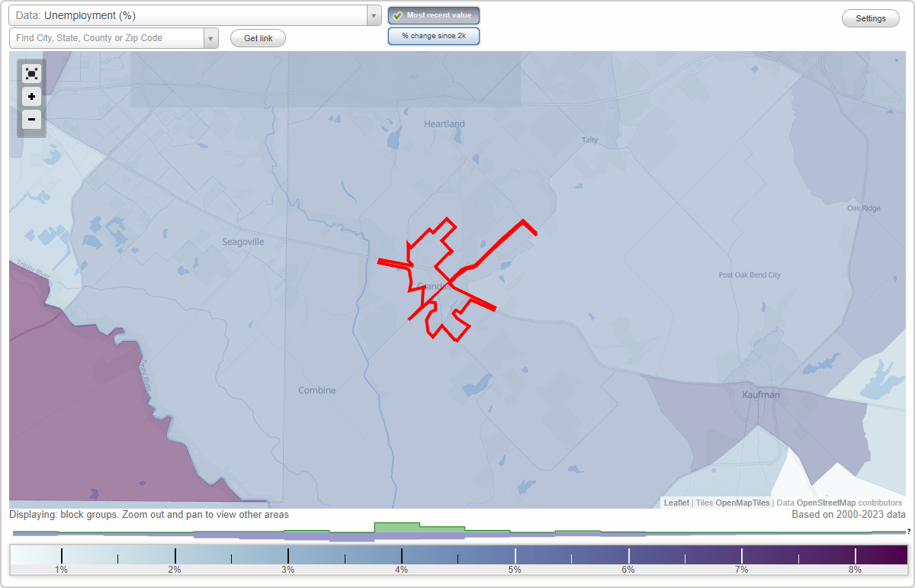This screenshot has height=588, width=915.
Task: Click the 'Displaying: block groups' status text
Action: coord(149,515)
